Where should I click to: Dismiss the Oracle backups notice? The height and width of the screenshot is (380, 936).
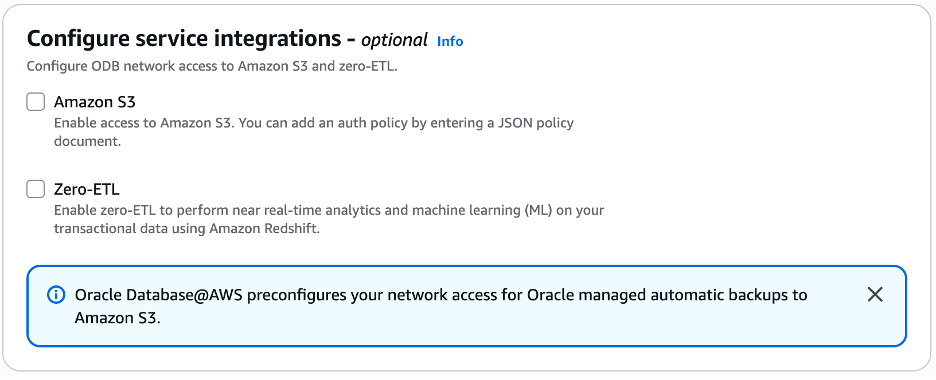[x=875, y=294]
